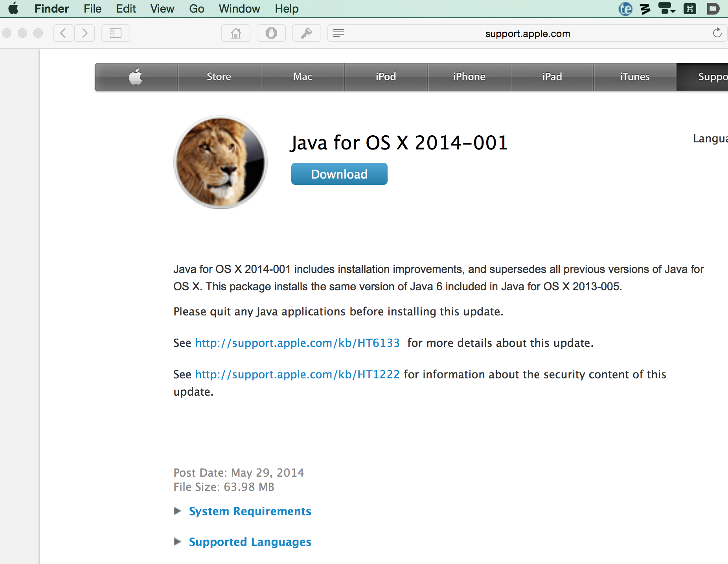The height and width of the screenshot is (564, 728).
Task: Open the HT1222 security content link
Action: coord(297,374)
